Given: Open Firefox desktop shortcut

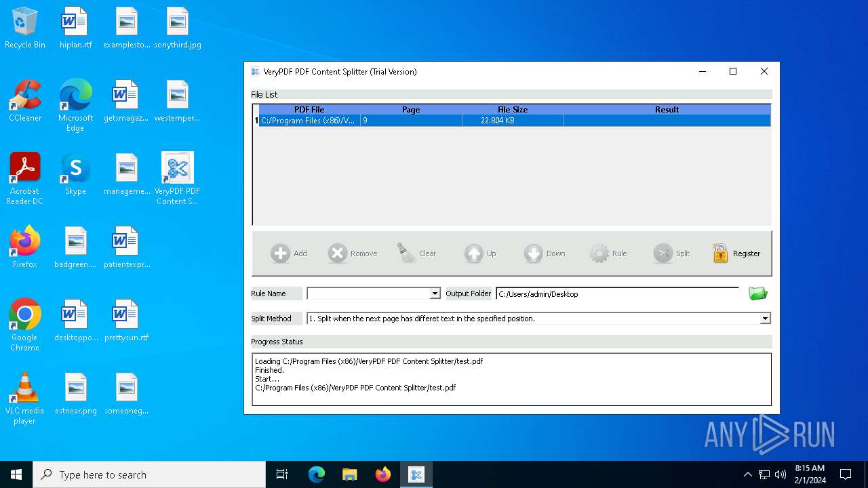Looking at the screenshot, I should (25, 248).
